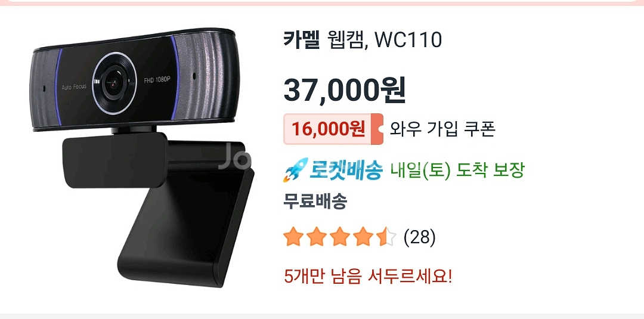The height and width of the screenshot is (319, 644).
Task: Open the 카멜 brand name link
Action: pyautogui.click(x=302, y=40)
